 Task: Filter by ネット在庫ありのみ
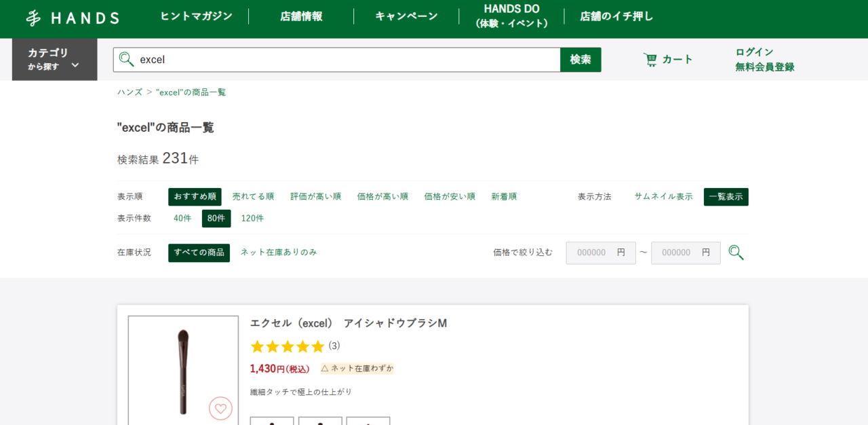tap(279, 253)
